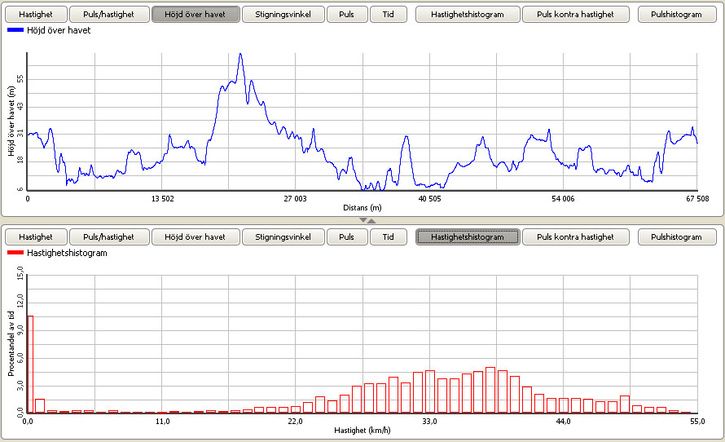Image resolution: width=725 pixels, height=442 pixels.
Task: Select Puls/hastighet tab in lower chart
Action: pyautogui.click(x=109, y=237)
